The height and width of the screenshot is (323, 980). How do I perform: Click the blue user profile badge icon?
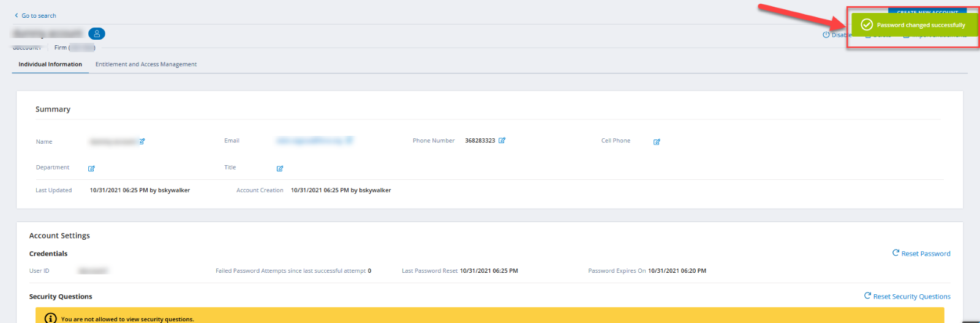click(x=97, y=34)
